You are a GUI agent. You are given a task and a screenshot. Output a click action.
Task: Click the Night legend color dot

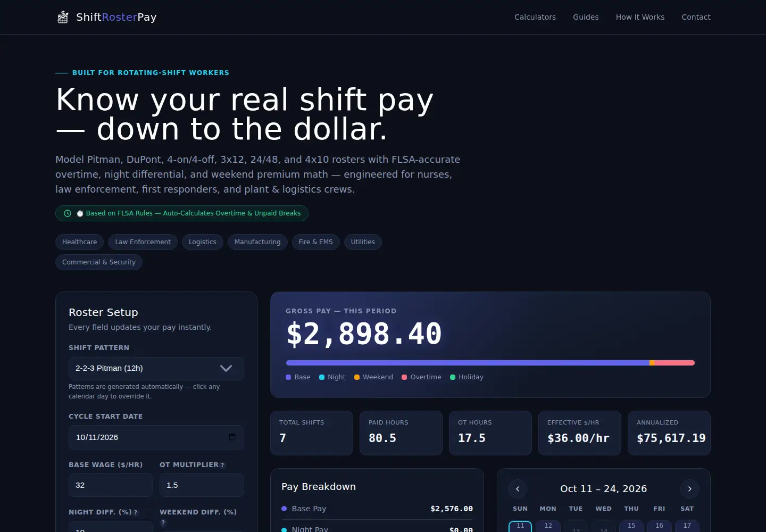point(322,377)
